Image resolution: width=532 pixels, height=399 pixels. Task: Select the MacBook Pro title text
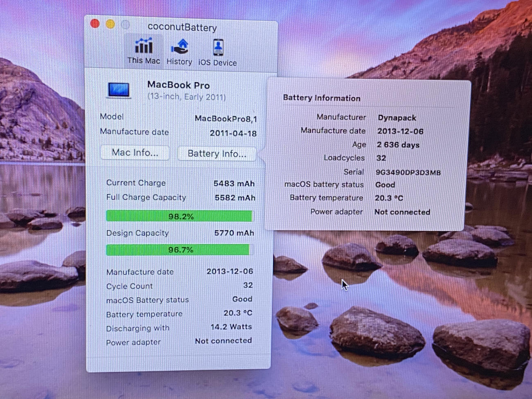[178, 85]
